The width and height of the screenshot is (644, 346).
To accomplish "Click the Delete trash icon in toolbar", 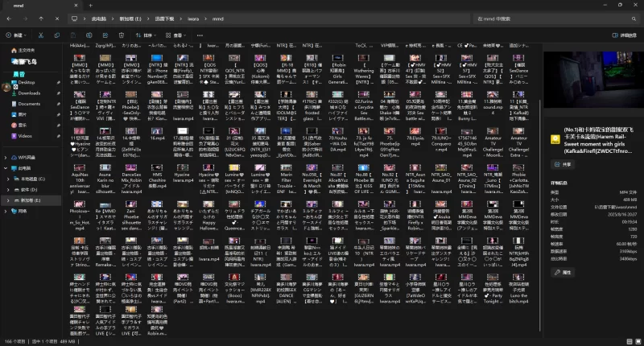I will (x=119, y=35).
